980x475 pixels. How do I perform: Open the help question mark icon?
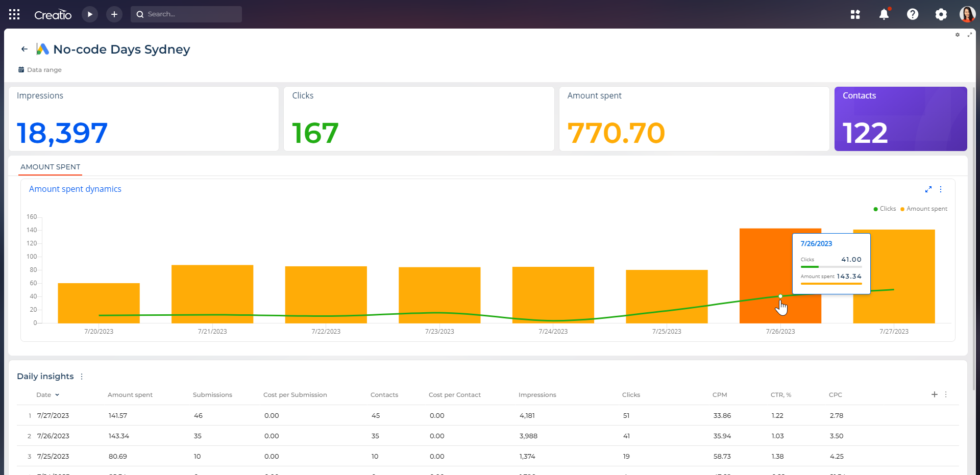coord(913,14)
